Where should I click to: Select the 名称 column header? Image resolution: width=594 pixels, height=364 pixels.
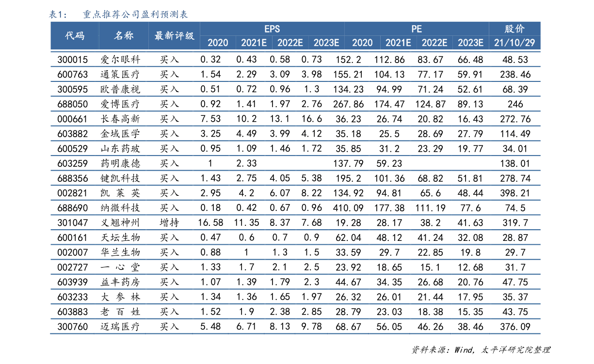tap(123, 35)
